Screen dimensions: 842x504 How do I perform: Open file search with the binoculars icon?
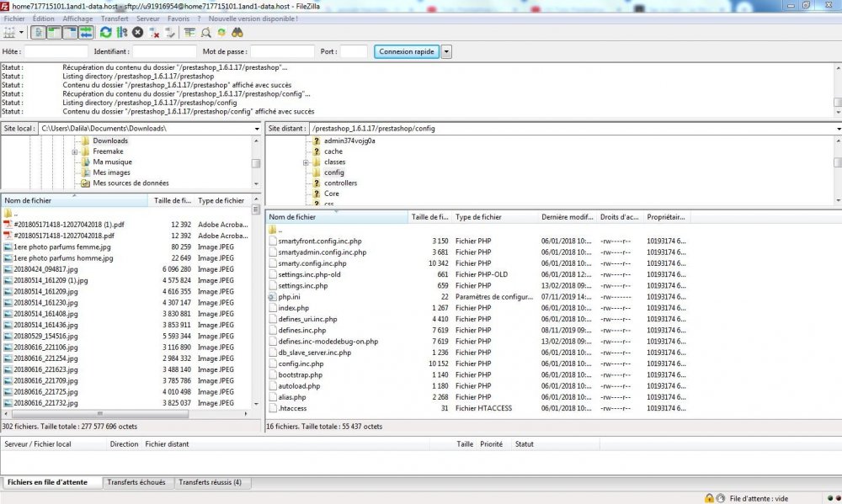(x=237, y=32)
